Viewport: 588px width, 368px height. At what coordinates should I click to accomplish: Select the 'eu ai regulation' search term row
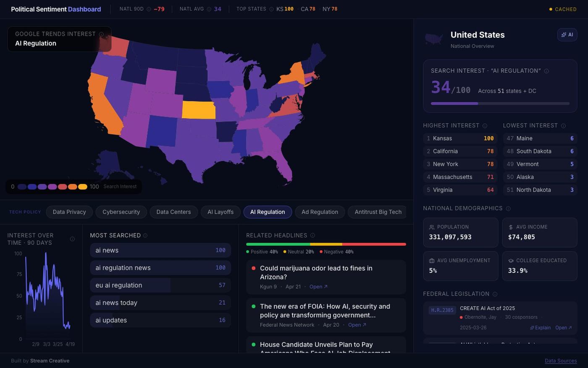[160, 285]
